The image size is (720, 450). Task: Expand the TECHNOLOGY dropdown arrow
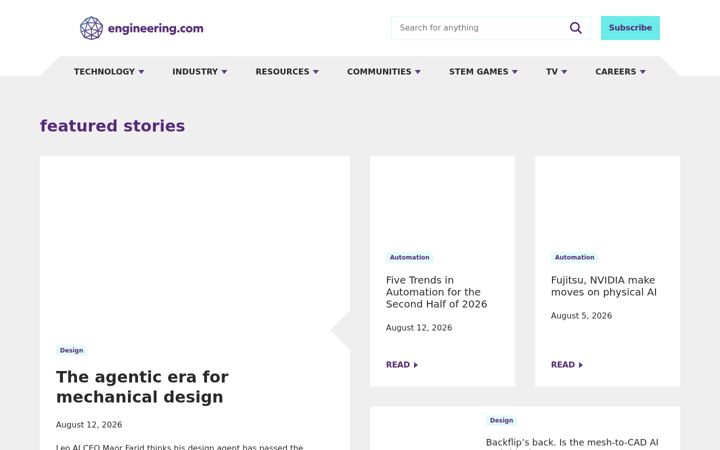[x=141, y=72]
